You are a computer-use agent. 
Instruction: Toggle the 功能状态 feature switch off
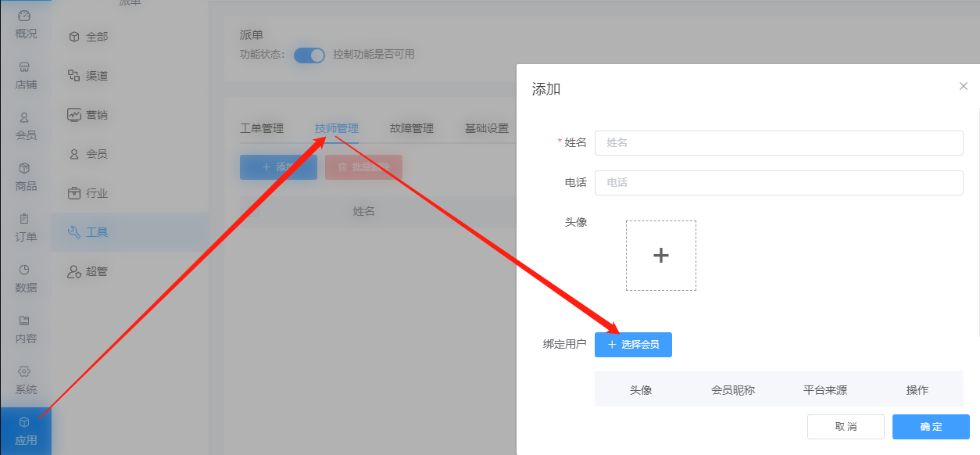click(x=309, y=56)
